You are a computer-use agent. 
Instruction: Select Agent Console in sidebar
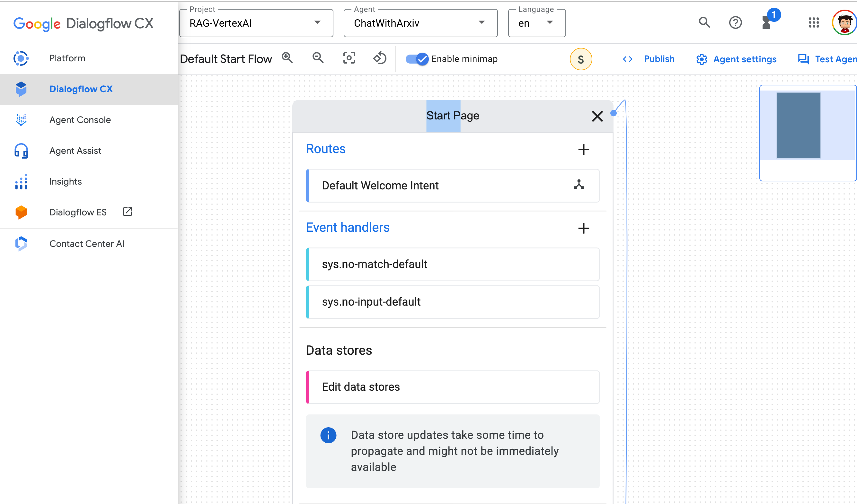coord(80,120)
